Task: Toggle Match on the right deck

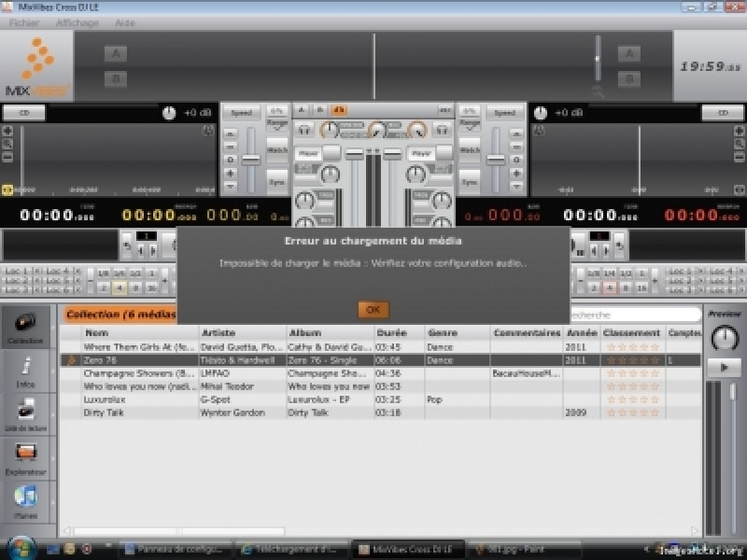Action: point(470,150)
